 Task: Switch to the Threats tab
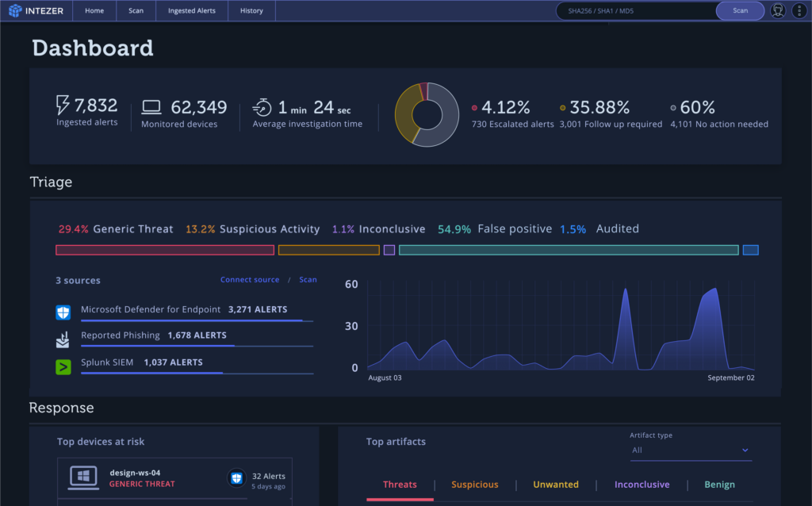[x=400, y=485]
